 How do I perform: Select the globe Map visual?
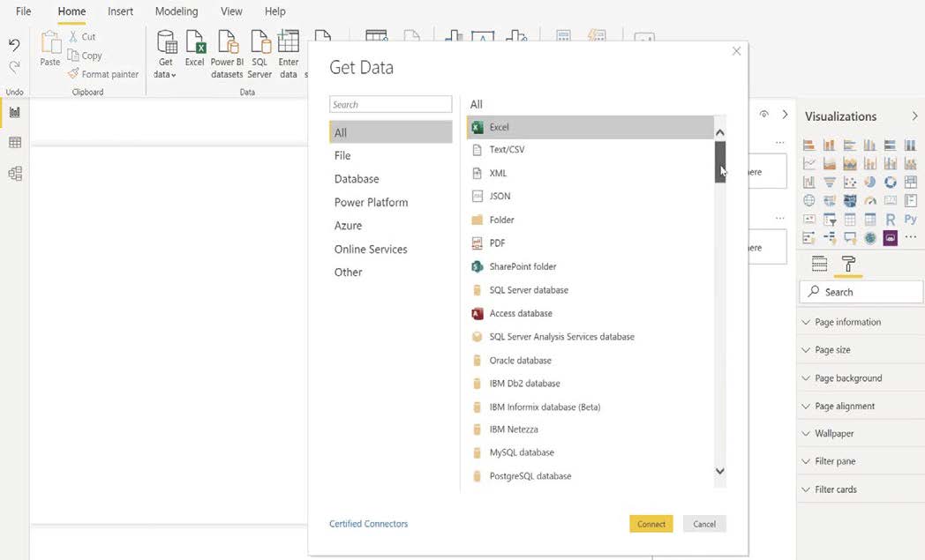pyautogui.click(x=809, y=201)
